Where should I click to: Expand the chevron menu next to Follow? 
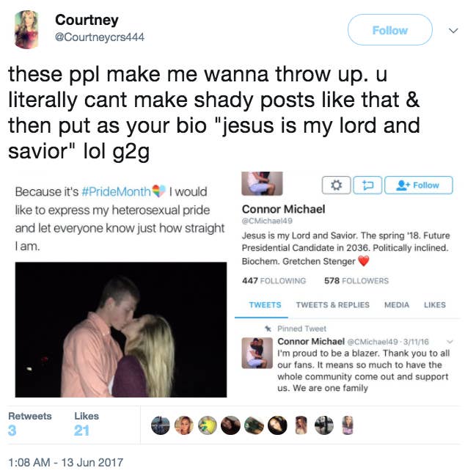point(453,30)
